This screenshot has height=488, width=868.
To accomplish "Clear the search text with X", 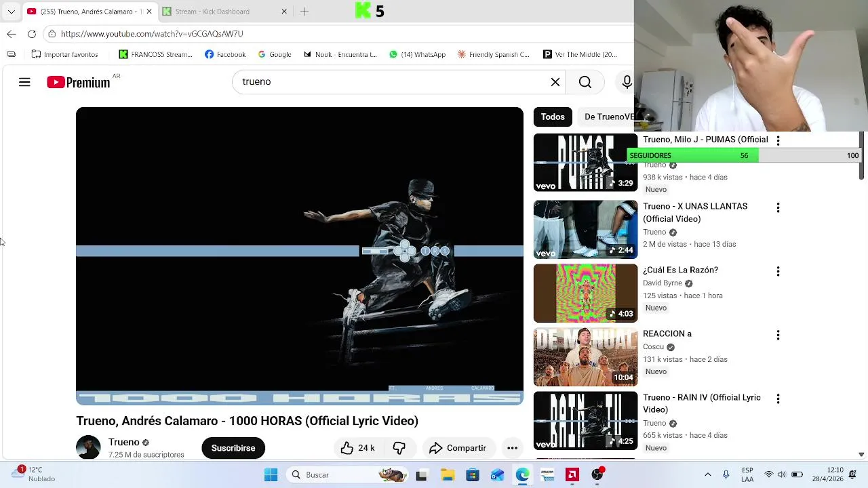I will 555,82.
